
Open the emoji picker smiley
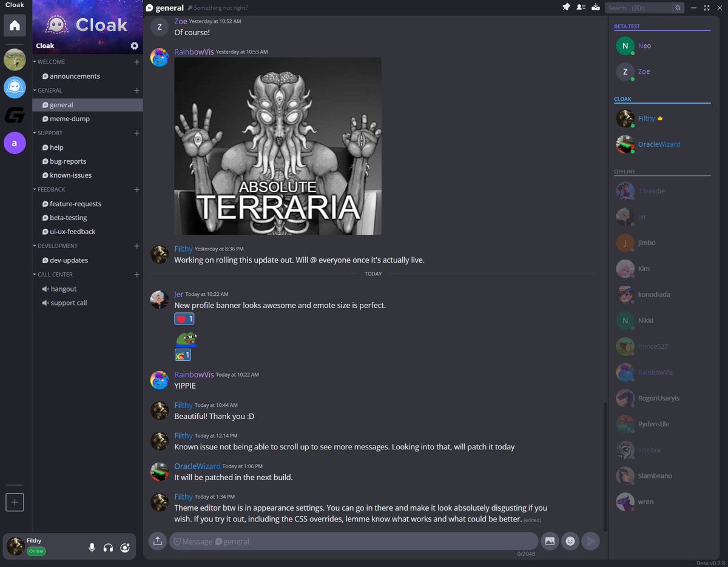point(570,541)
